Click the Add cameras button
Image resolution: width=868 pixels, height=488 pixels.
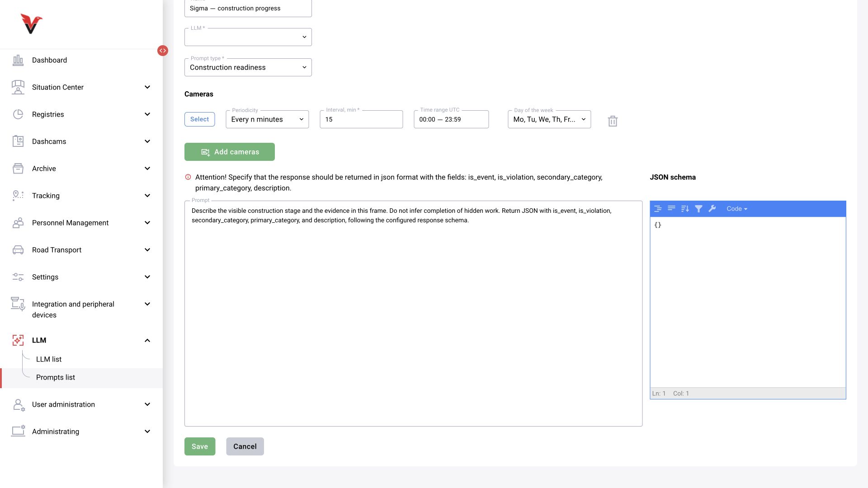tap(230, 152)
